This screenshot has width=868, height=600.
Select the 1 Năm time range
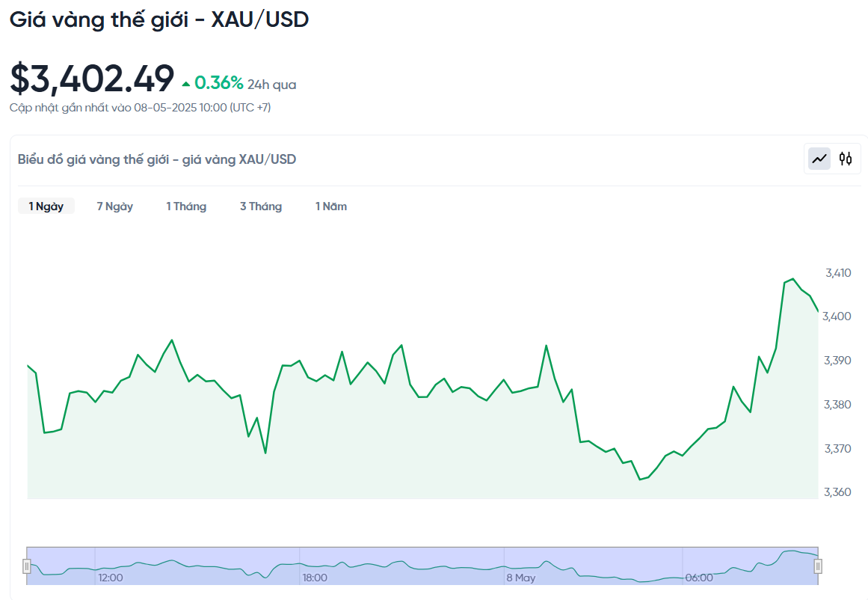(x=331, y=206)
